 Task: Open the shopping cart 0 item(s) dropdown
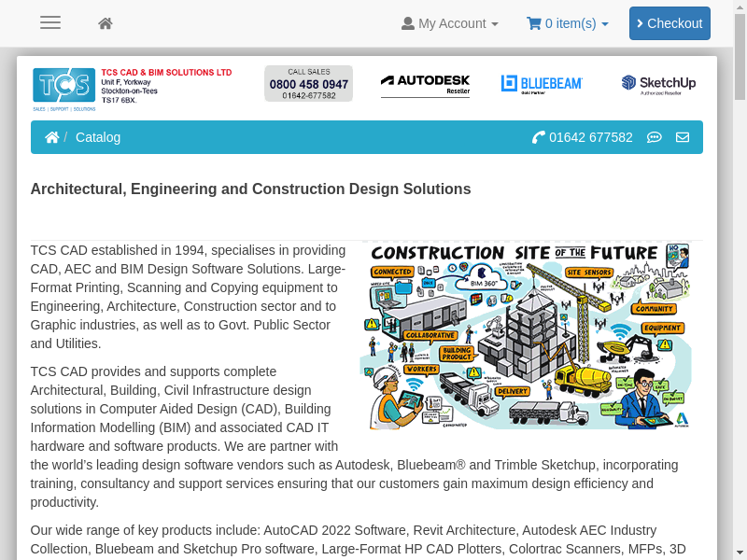coord(568,23)
